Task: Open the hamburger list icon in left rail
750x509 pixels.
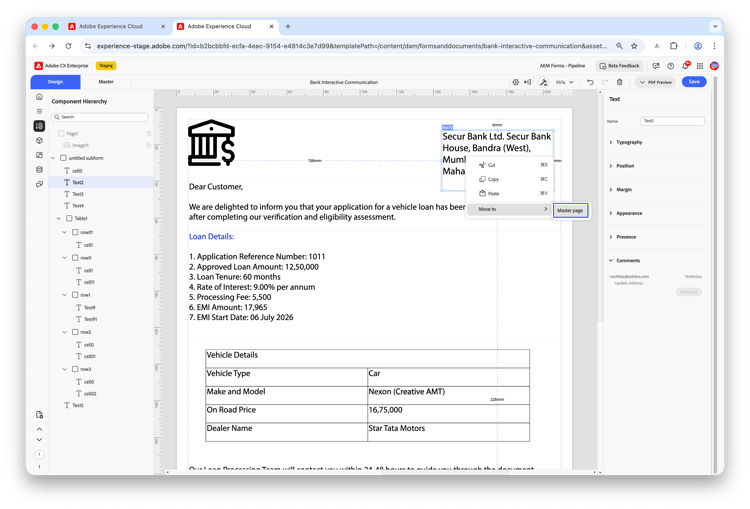Action: coord(39,111)
